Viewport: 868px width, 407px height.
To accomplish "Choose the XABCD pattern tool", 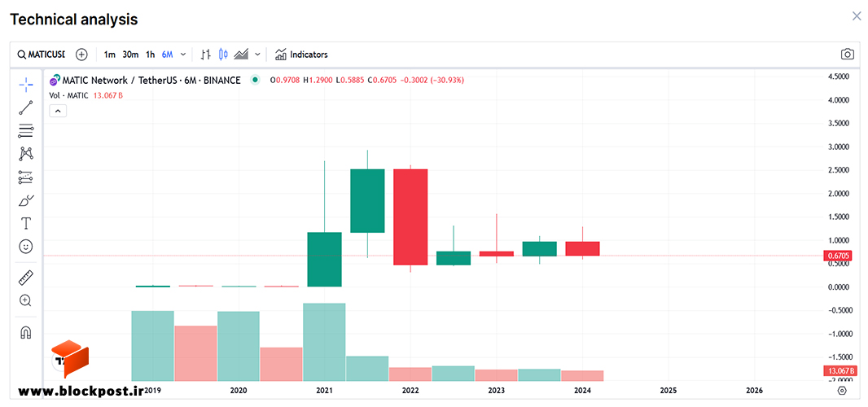I will (x=26, y=154).
